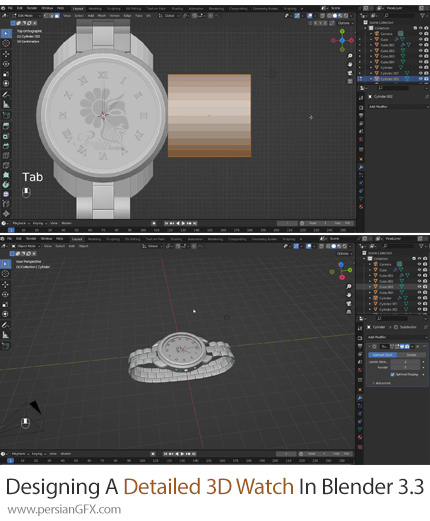Select the Loop Cut tool in Edit Mode

pos(6,155)
